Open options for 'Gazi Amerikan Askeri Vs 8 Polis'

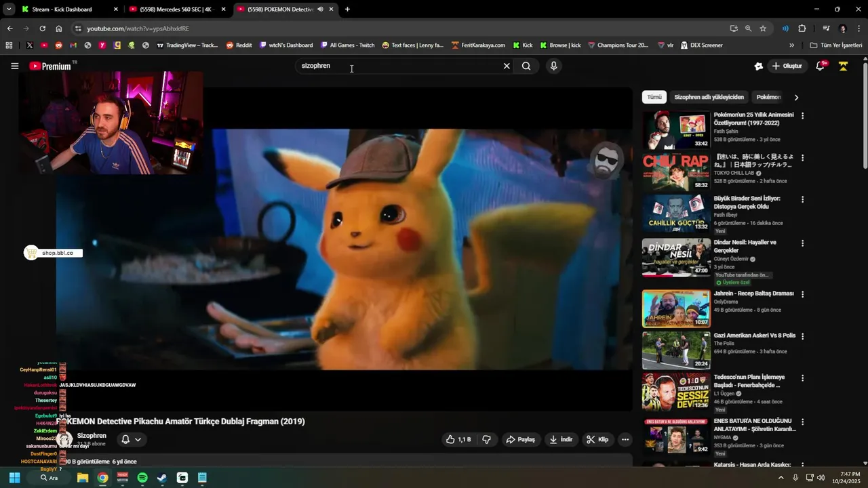(802, 336)
